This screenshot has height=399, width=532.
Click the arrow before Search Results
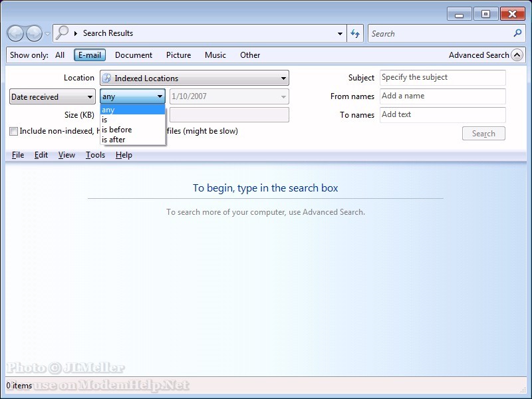pyautogui.click(x=76, y=33)
